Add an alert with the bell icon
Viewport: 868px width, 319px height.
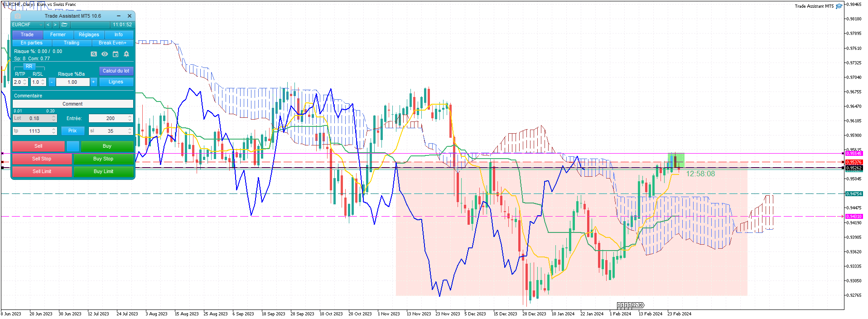pos(126,54)
